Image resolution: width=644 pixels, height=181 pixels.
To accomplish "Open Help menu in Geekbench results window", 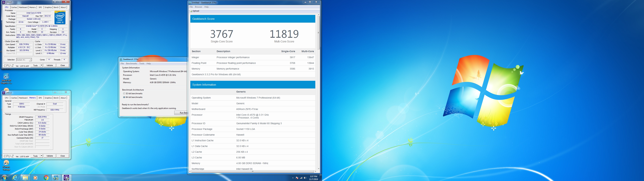I will pyautogui.click(x=206, y=7).
